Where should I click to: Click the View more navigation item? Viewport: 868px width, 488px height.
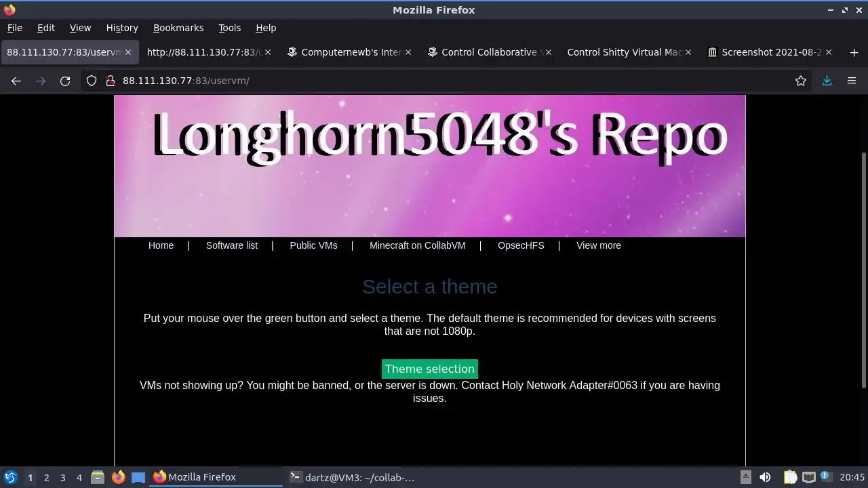pos(599,245)
